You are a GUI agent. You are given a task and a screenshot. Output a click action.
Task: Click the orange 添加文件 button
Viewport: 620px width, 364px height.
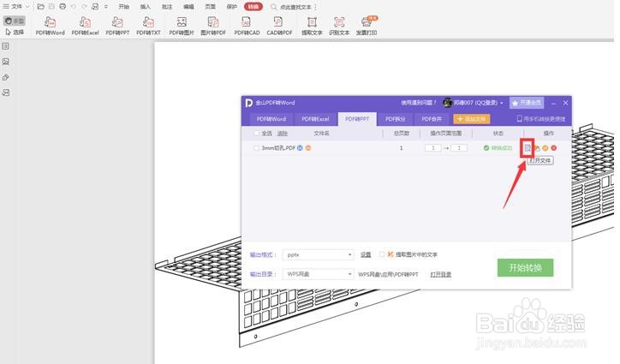point(472,119)
